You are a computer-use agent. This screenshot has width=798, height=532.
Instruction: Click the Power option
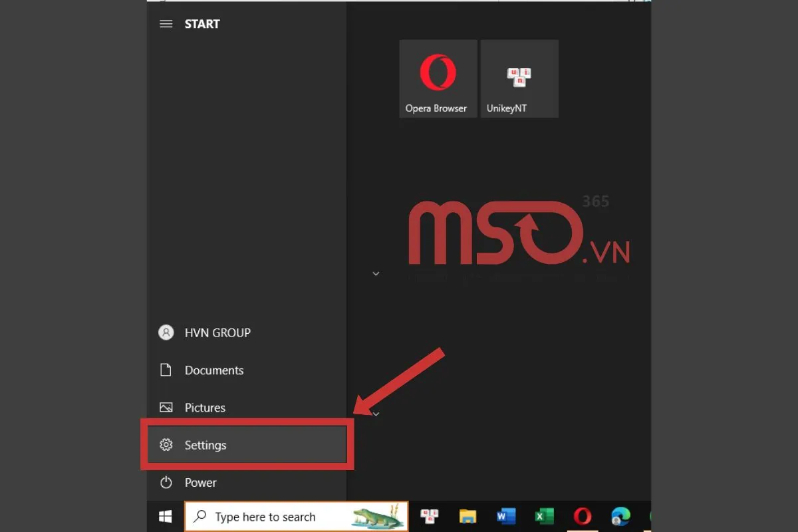pyautogui.click(x=199, y=483)
